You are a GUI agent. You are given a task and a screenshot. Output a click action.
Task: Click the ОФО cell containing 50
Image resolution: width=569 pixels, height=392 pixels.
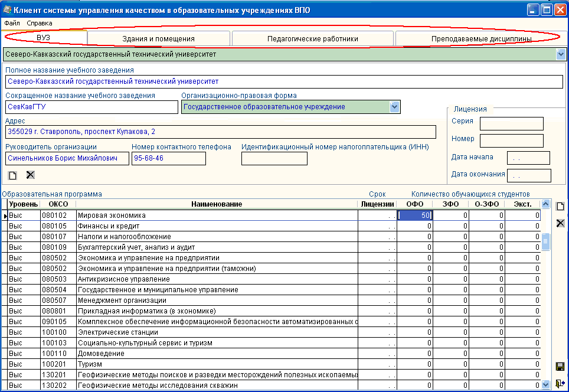coord(415,215)
